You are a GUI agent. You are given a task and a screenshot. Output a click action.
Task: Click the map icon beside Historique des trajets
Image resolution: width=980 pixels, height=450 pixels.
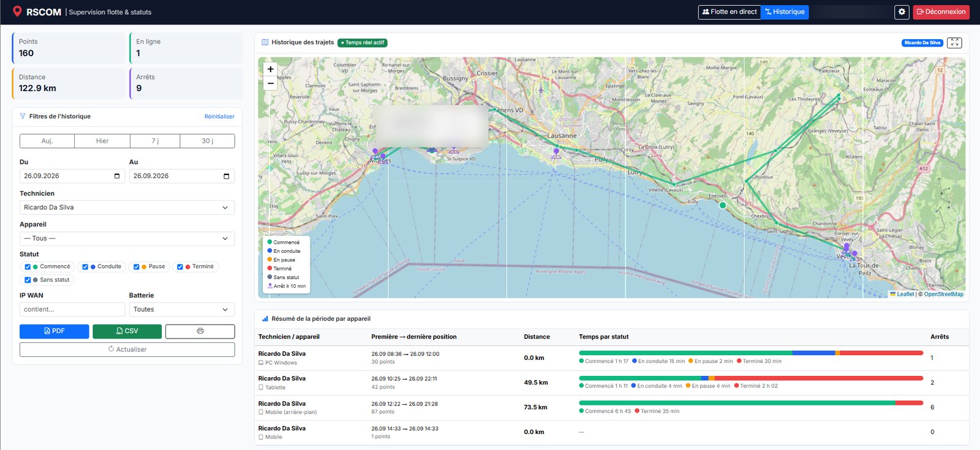[265, 43]
